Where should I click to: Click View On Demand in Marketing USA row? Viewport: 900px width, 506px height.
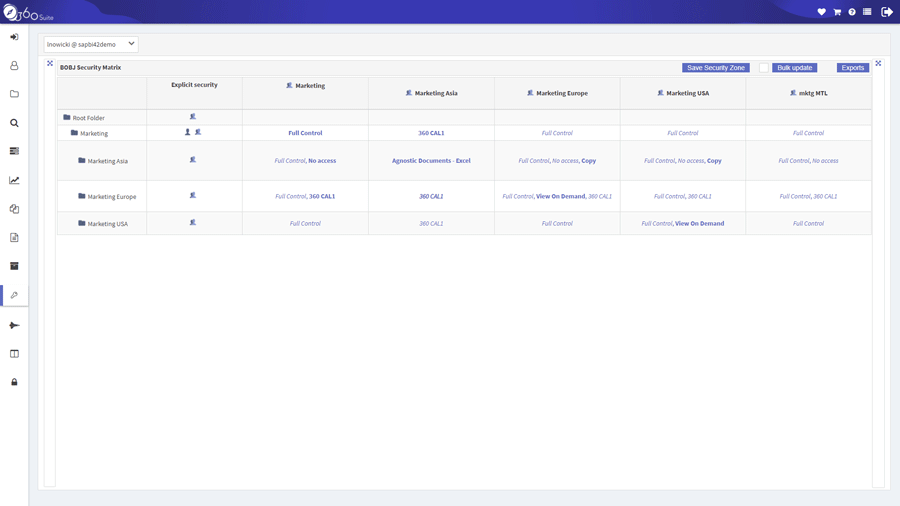(x=699, y=224)
